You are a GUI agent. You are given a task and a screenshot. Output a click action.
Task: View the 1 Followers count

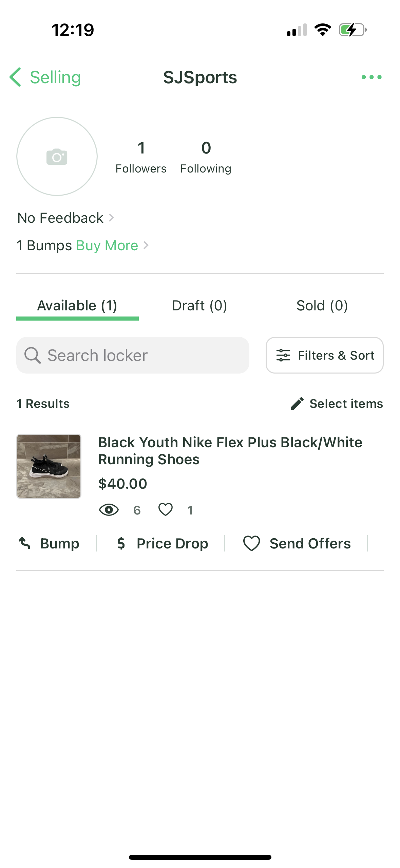(x=141, y=157)
